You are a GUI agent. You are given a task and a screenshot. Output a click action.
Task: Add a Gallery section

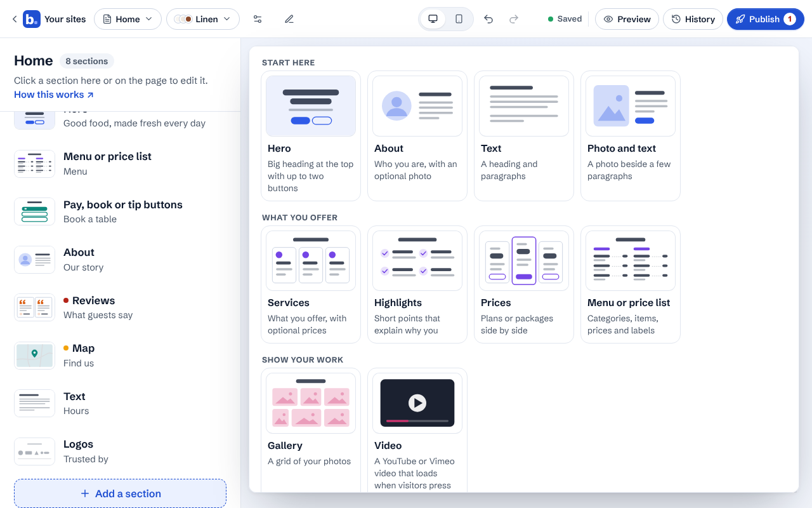pos(311,430)
